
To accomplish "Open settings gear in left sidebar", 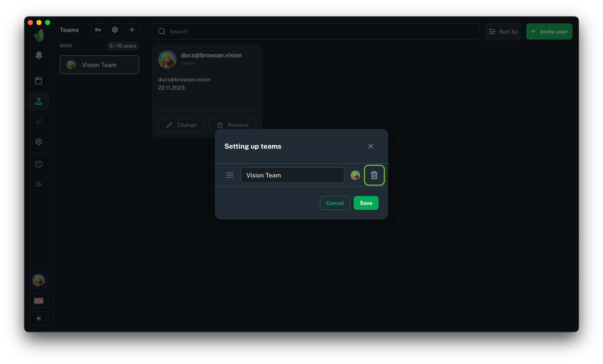I will click(x=39, y=142).
